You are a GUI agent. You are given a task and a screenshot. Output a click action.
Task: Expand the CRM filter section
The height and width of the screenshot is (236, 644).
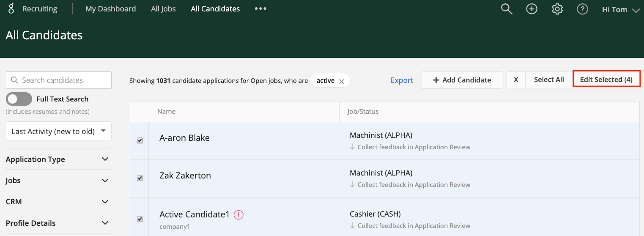[x=58, y=202]
